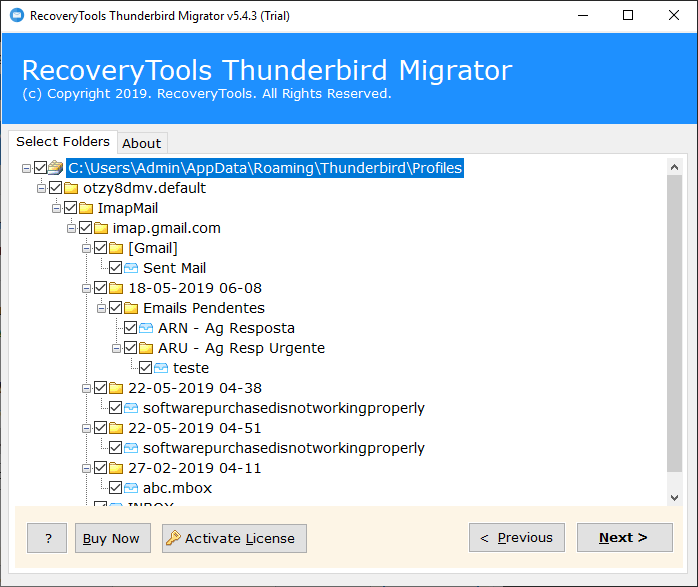
Task: Click the mailbox icon of ARN - Ag Resposta
Action: 146,328
